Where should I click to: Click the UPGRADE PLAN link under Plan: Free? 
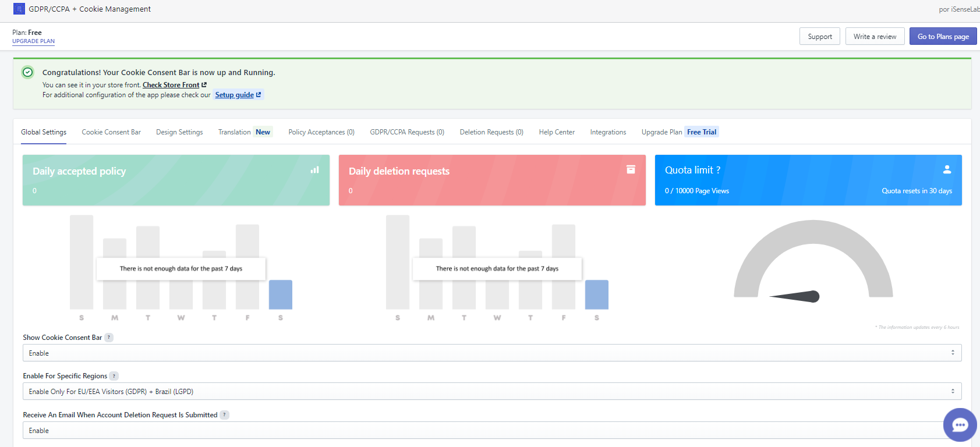tap(33, 41)
